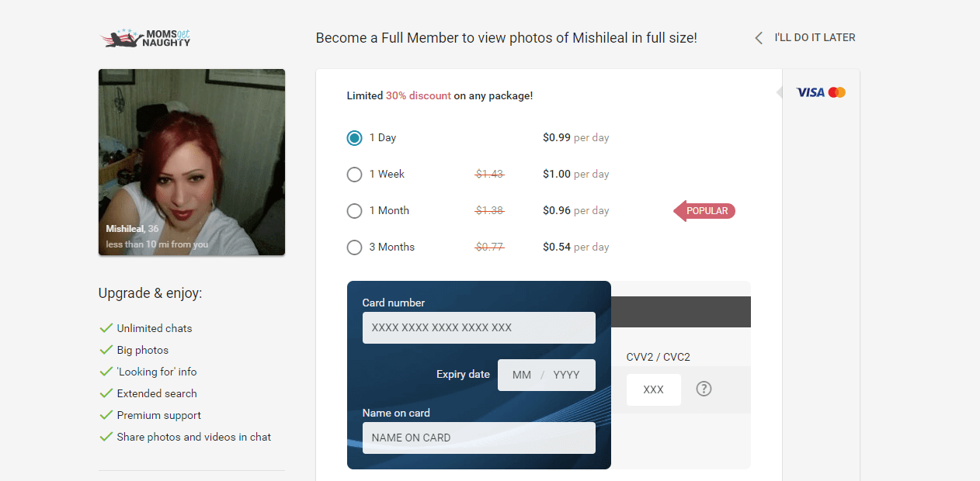Screen dimensions: 980x481
Task: Click the checkmark next to Unlimited chats
Action: [106, 328]
